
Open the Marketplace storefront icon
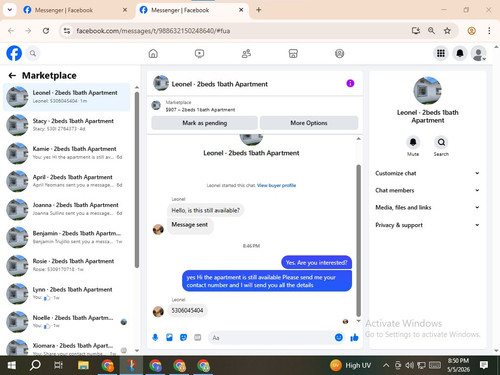293,54
